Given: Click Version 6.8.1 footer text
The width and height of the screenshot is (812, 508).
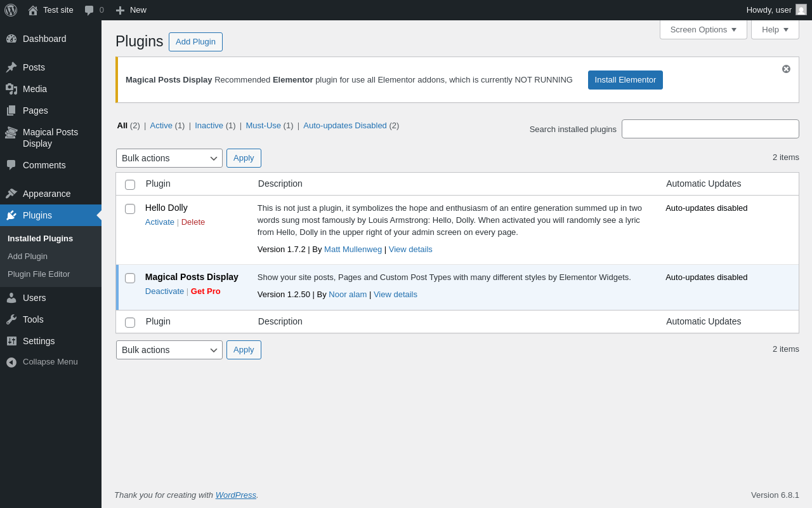Looking at the screenshot, I should (775, 495).
